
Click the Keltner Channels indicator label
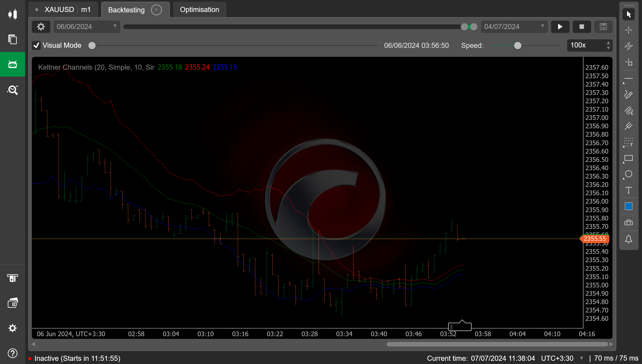96,67
